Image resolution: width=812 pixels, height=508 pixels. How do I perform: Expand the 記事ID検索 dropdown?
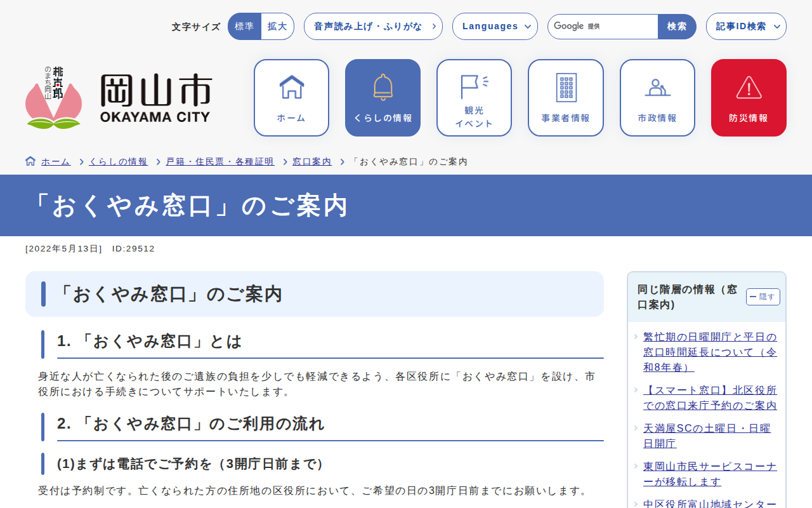746,27
